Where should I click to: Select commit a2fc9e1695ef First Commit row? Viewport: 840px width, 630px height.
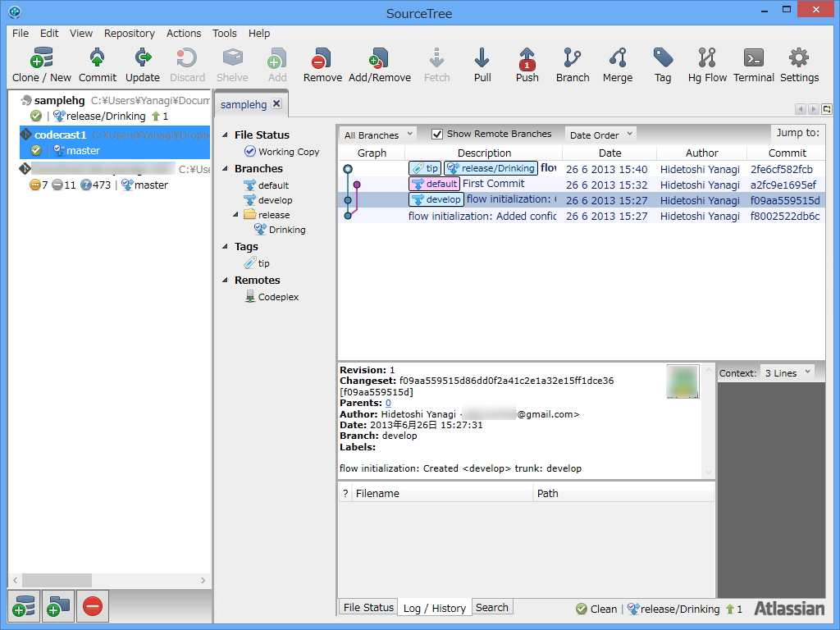coord(582,185)
